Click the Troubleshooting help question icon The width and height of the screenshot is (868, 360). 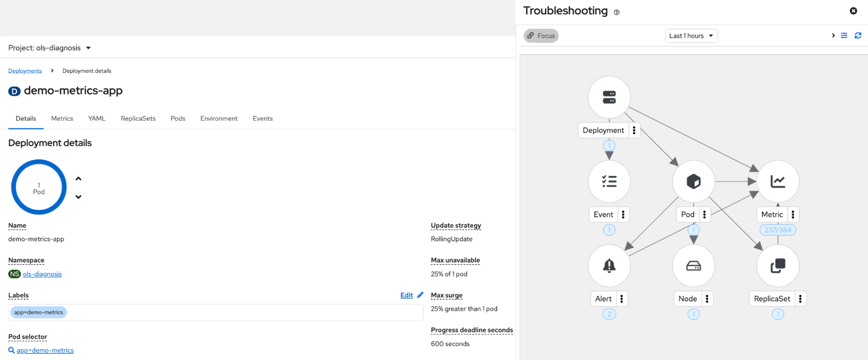click(617, 12)
